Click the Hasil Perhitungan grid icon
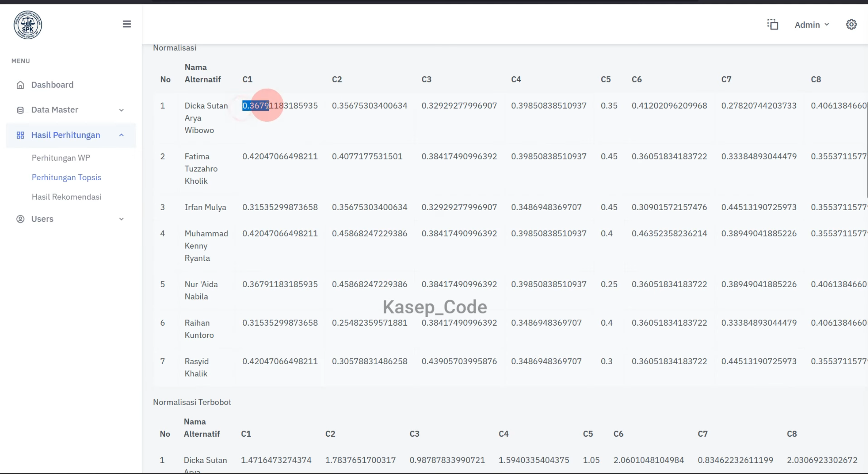The width and height of the screenshot is (868, 474). pos(20,135)
